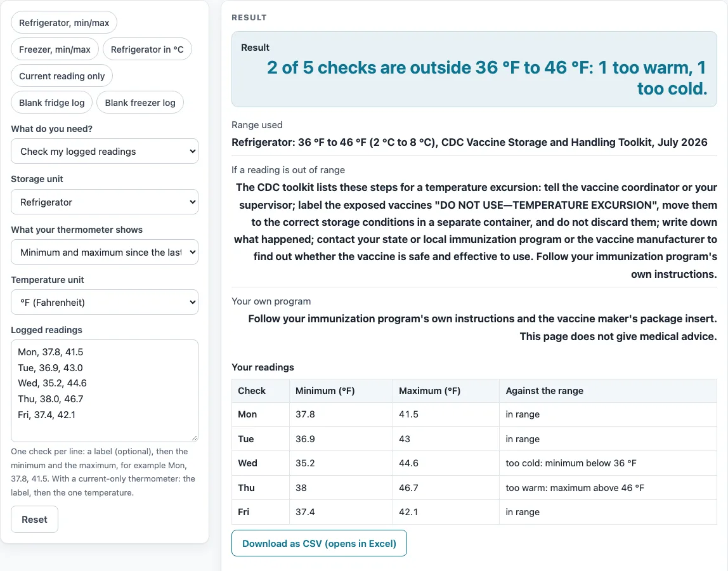Select the Refrigerator, min/max preset
The height and width of the screenshot is (571, 728).
(64, 23)
